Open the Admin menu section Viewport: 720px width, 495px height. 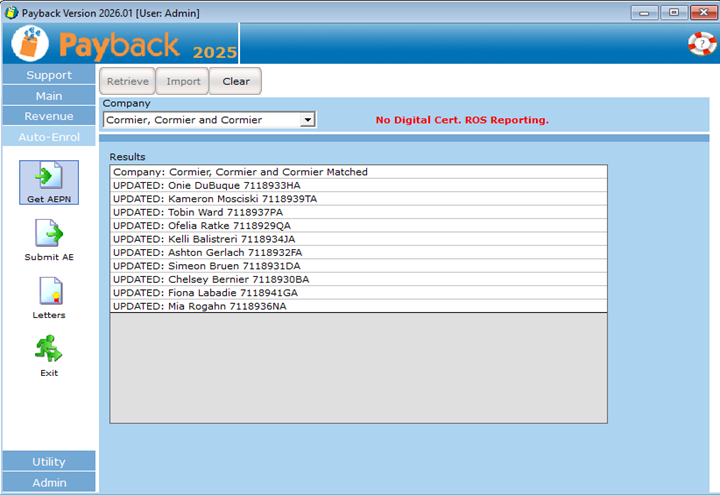49,482
